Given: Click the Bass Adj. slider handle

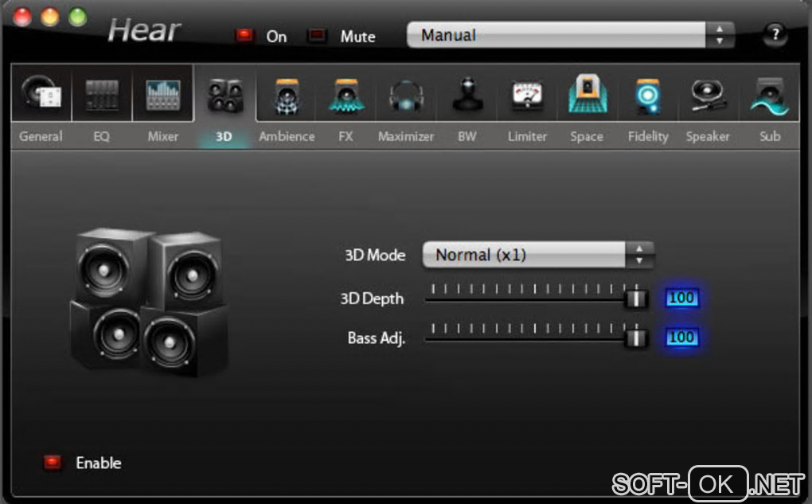Looking at the screenshot, I should (636, 338).
